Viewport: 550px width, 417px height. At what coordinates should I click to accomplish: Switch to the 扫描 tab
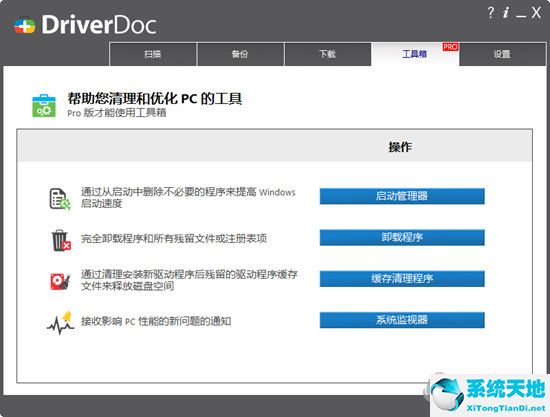click(153, 54)
